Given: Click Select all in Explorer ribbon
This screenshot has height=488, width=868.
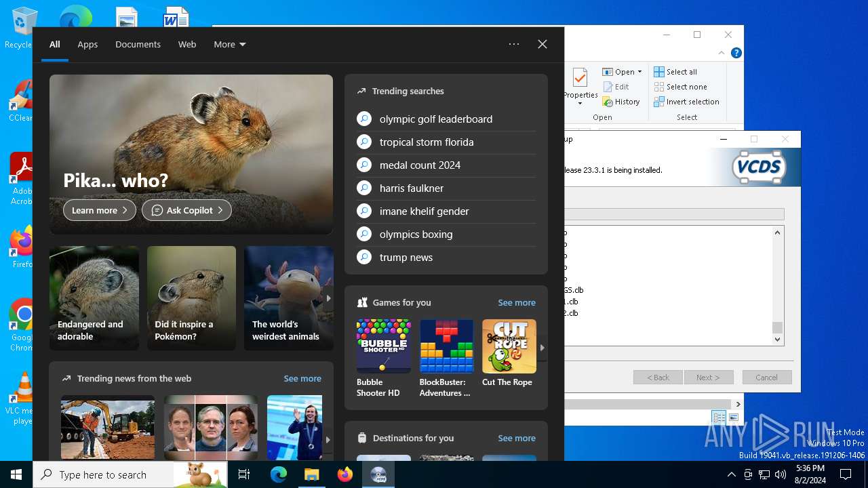Looking at the screenshot, I should coord(675,72).
